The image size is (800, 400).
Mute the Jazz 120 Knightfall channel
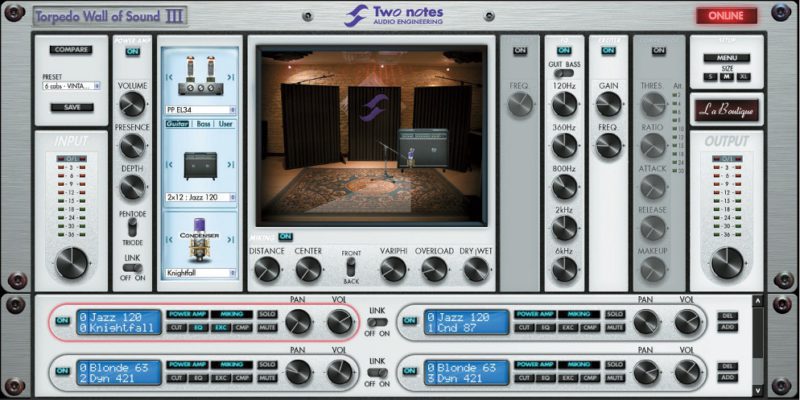point(267,328)
